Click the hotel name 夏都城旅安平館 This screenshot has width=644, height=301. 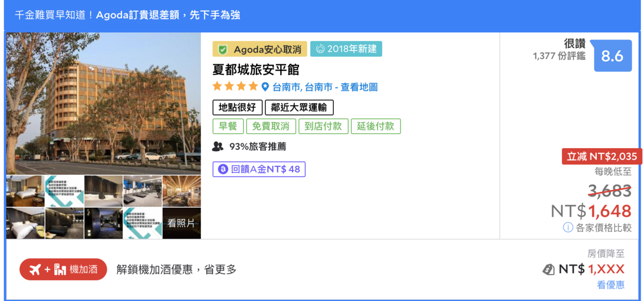[x=256, y=70]
